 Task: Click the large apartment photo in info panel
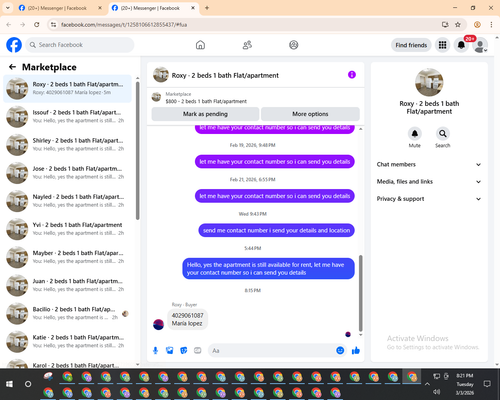429,82
